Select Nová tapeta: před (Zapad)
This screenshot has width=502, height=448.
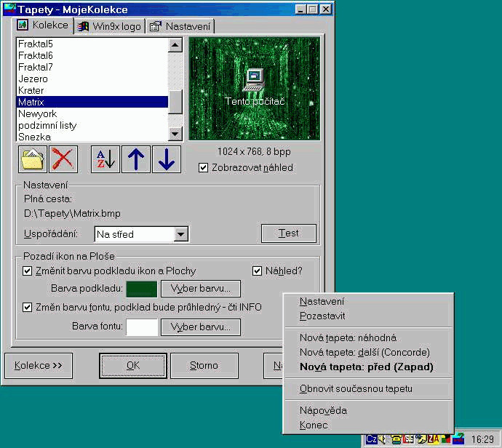point(368,367)
